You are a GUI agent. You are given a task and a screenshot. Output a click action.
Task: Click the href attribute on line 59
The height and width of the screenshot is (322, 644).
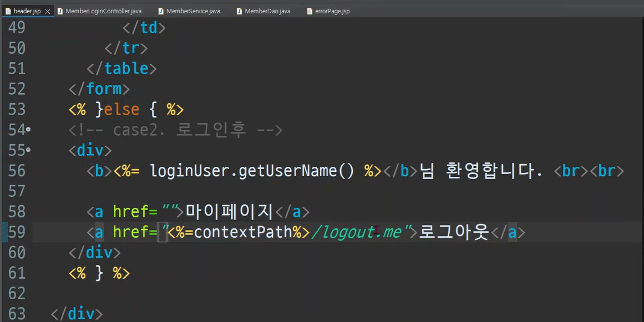click(131, 232)
